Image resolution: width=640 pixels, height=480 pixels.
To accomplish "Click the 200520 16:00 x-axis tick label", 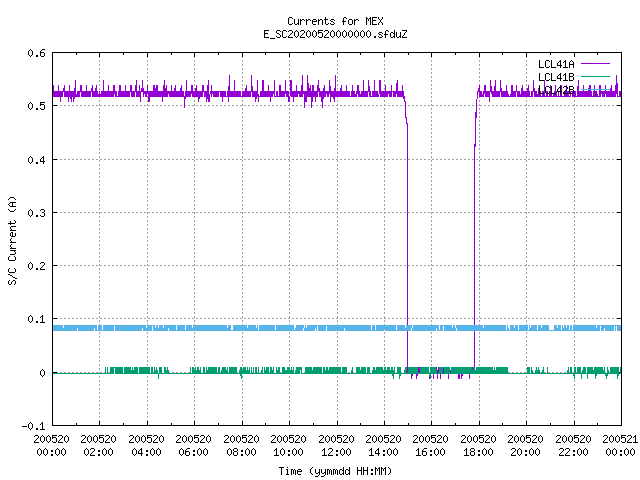I will (x=430, y=446).
